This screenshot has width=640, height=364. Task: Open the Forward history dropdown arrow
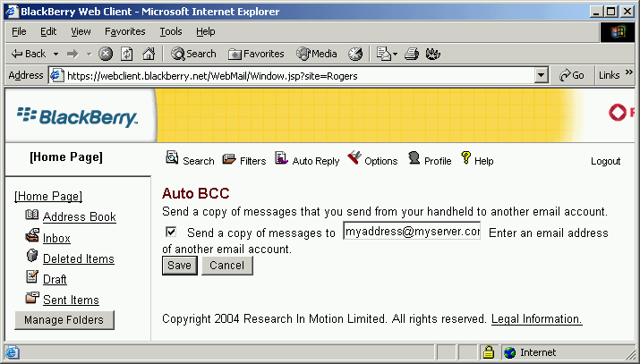coord(89,54)
